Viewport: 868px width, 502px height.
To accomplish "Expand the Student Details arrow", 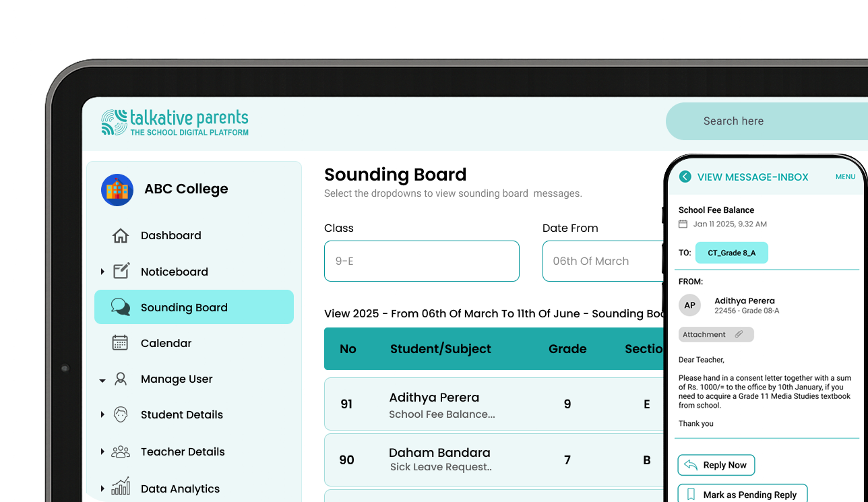I will click(x=102, y=414).
